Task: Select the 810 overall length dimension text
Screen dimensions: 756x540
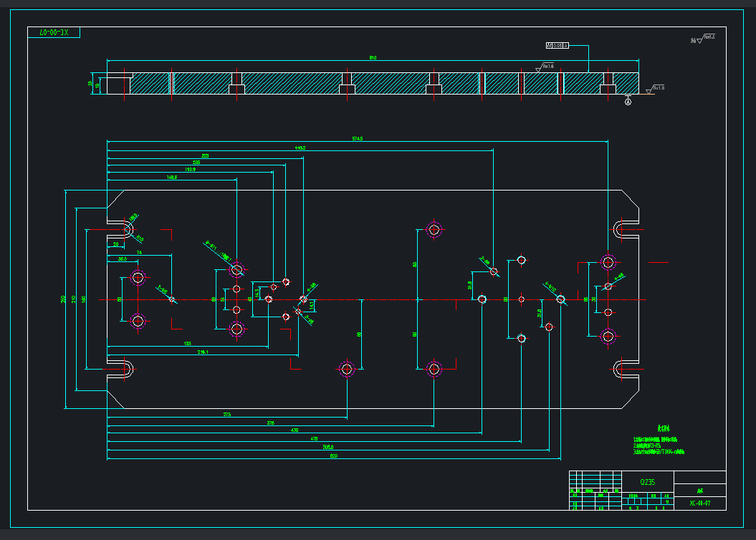Action: click(x=373, y=58)
